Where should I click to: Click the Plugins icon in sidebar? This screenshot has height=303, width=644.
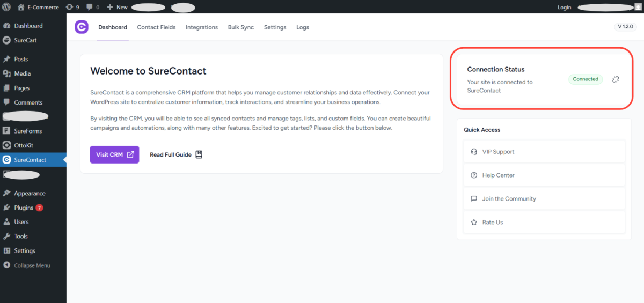pyautogui.click(x=6, y=208)
